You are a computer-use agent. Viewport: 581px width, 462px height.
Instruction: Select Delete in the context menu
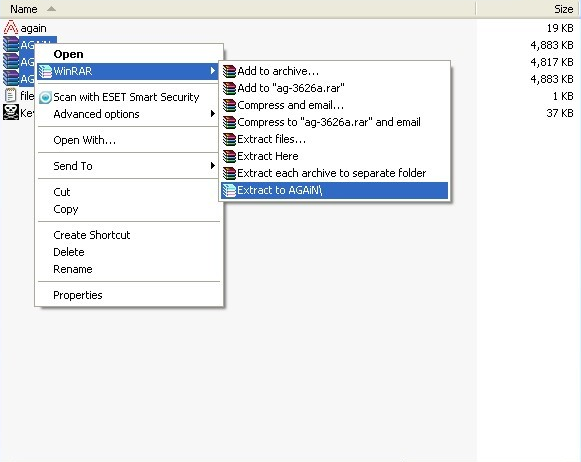(129, 252)
